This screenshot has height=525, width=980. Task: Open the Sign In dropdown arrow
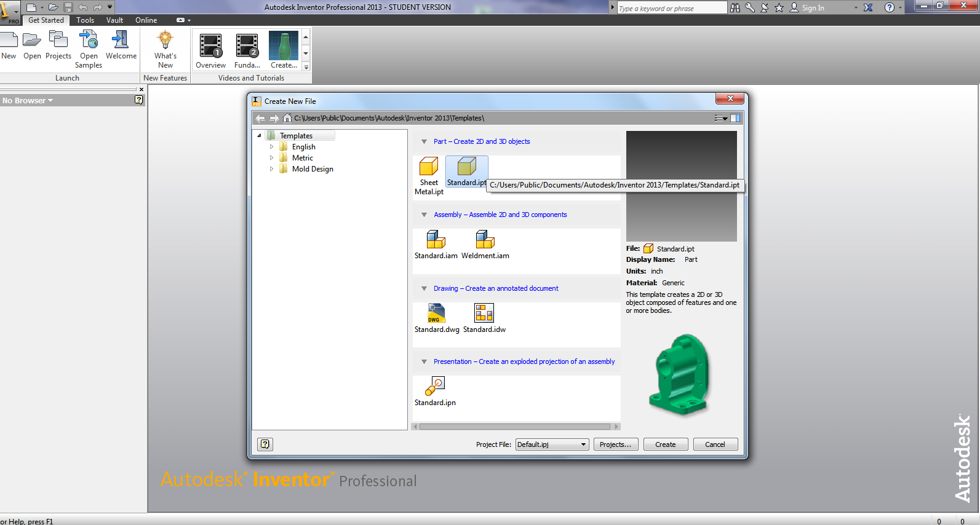coord(856,7)
